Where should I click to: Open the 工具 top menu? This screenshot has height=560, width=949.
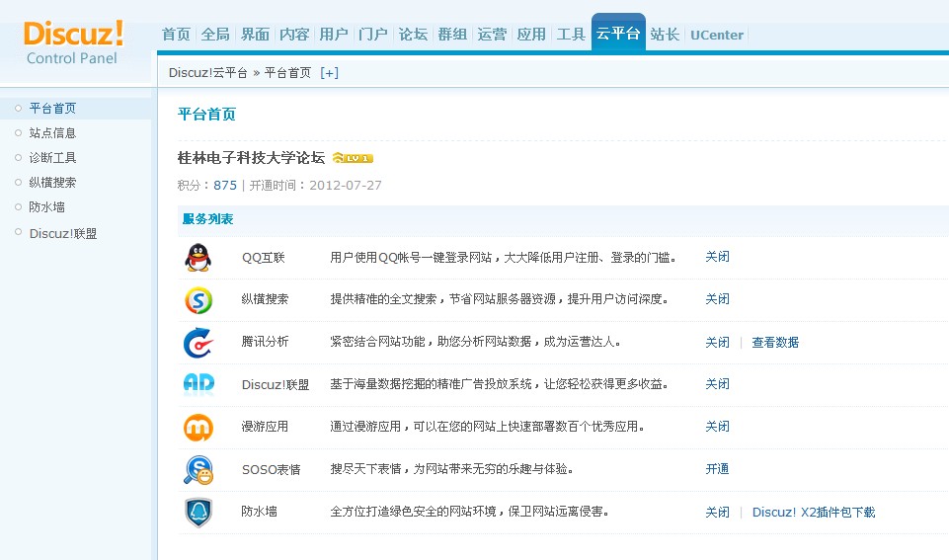pos(571,35)
